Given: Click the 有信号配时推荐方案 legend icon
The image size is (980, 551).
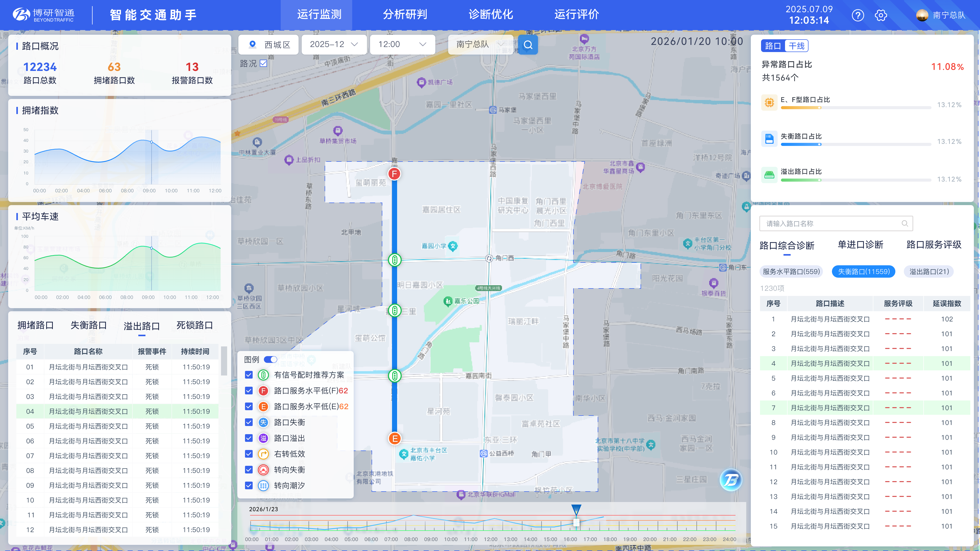Looking at the screenshot, I should (263, 375).
